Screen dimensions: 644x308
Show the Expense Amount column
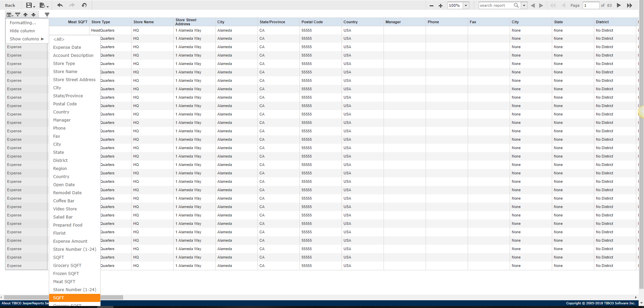[x=75, y=241]
